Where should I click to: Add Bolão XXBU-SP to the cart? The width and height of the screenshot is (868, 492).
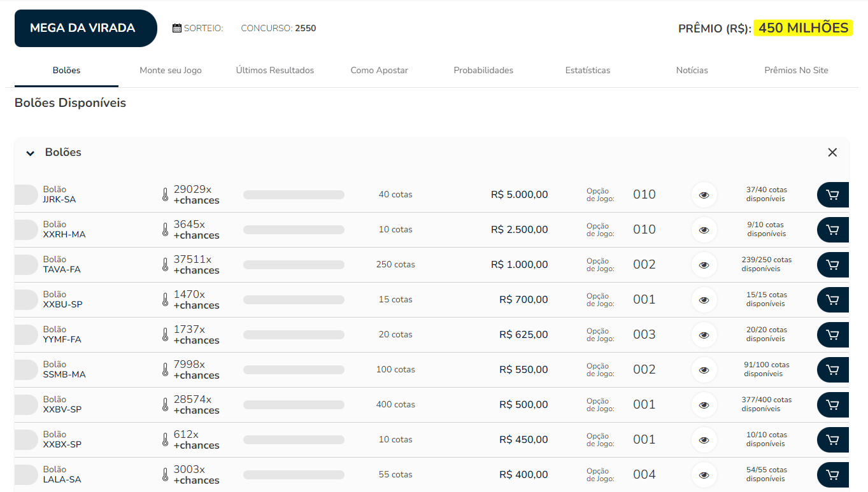click(x=833, y=300)
